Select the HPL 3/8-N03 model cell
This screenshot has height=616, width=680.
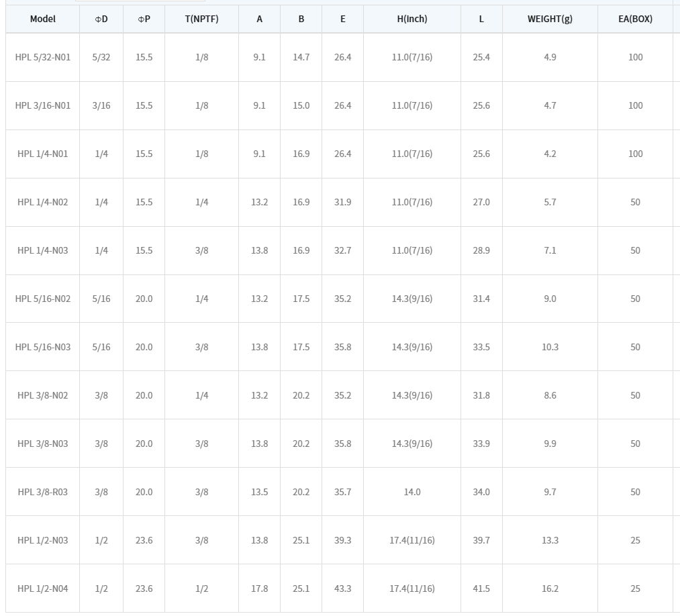(43, 444)
